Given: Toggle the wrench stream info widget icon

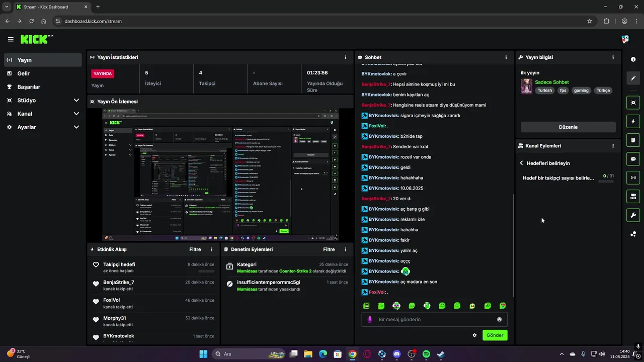Looking at the screenshot, I should [x=633, y=215].
